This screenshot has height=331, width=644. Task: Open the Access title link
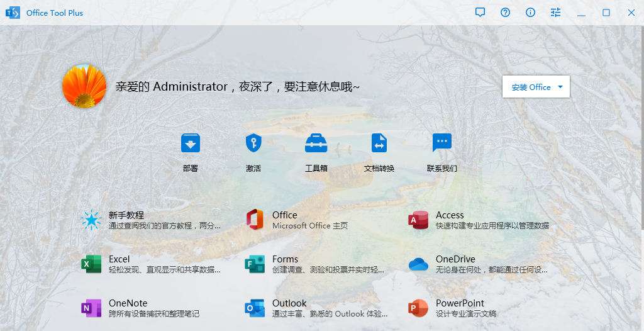(450, 215)
